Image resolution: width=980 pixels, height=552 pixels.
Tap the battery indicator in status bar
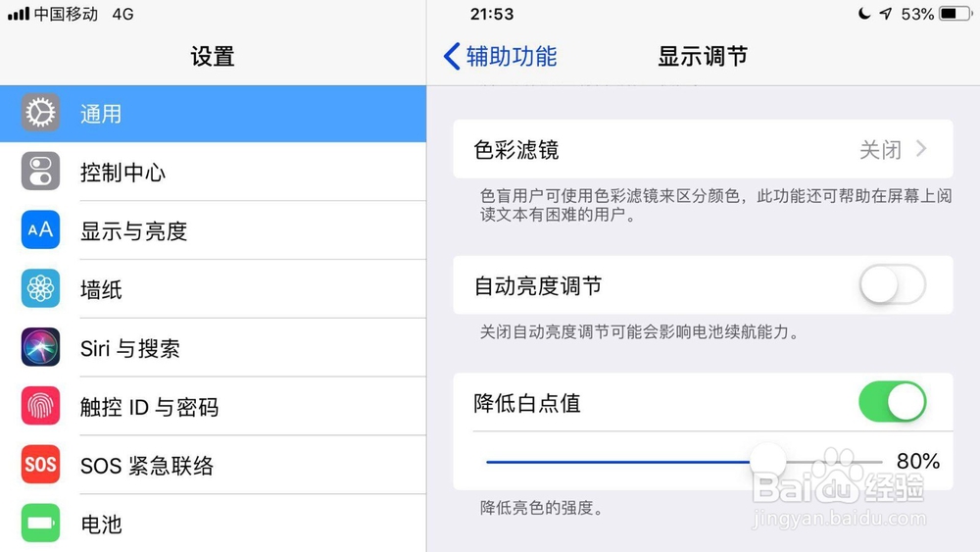coord(953,14)
